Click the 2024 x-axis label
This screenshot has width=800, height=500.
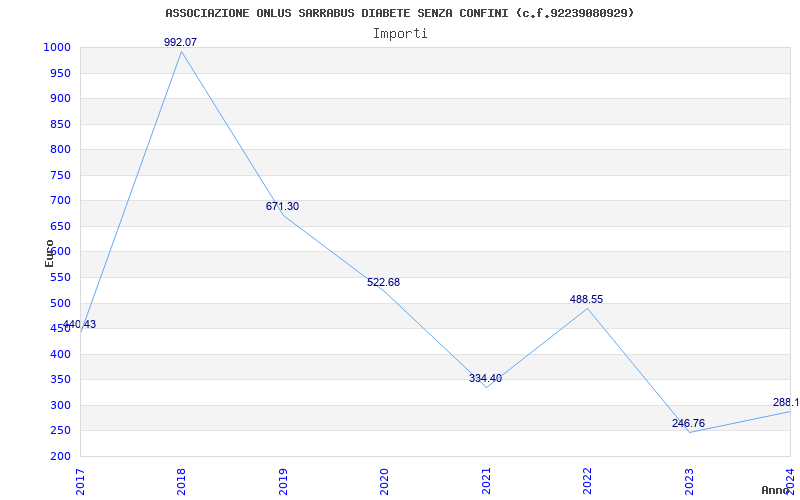[790, 481]
